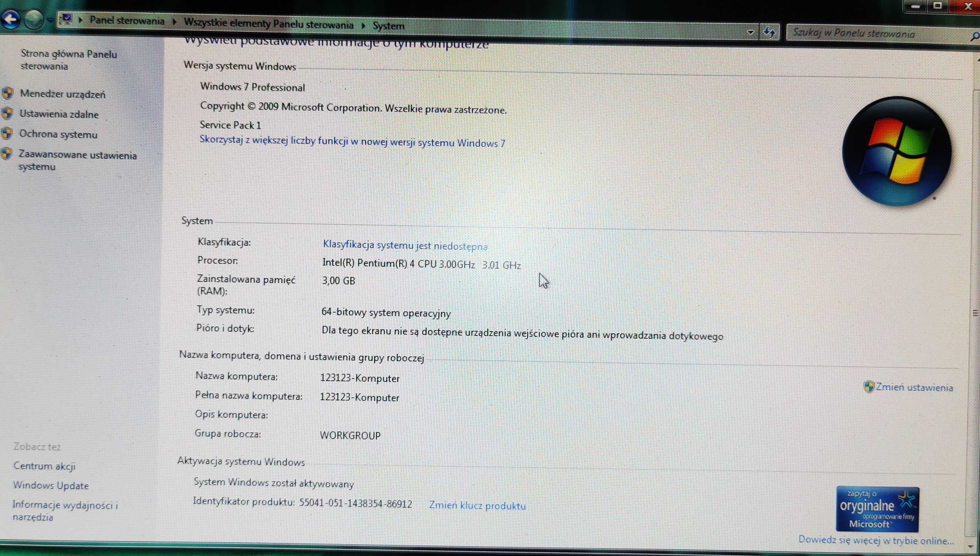The image size is (980, 556).
Task: Select 64-bitowy system operacyjny text
Action: [386, 312]
